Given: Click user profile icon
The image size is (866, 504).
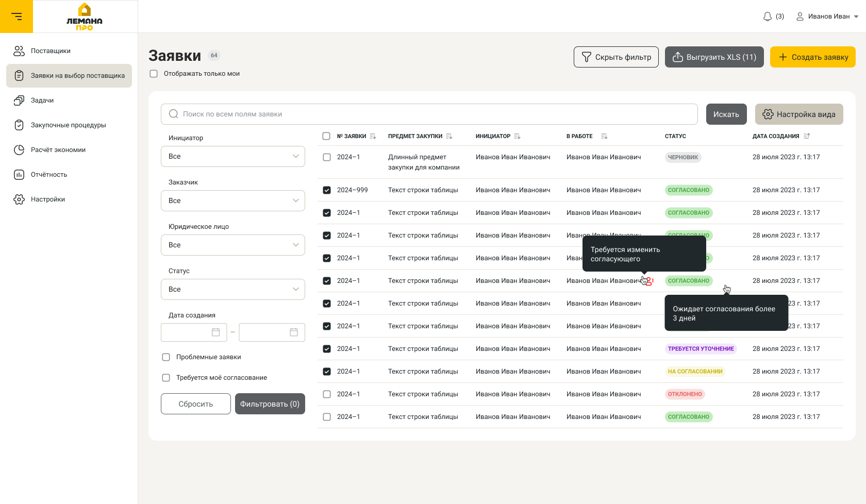Looking at the screenshot, I should point(800,16).
